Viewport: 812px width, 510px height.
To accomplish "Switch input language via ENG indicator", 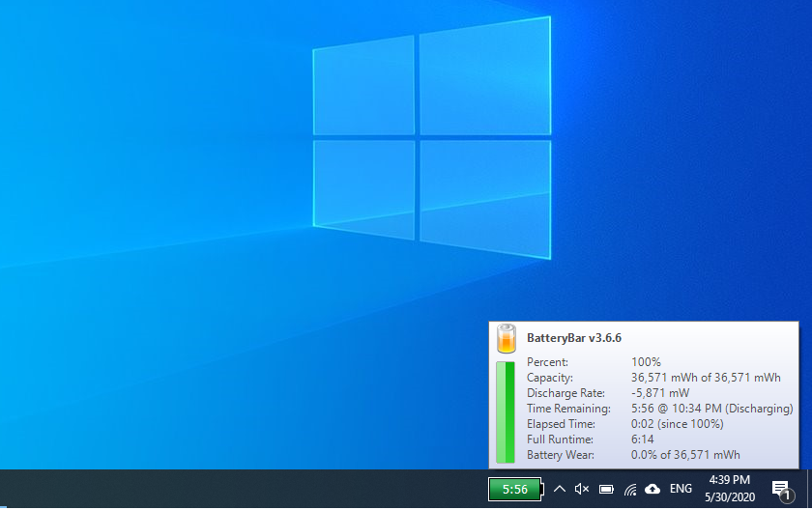I will [x=681, y=489].
